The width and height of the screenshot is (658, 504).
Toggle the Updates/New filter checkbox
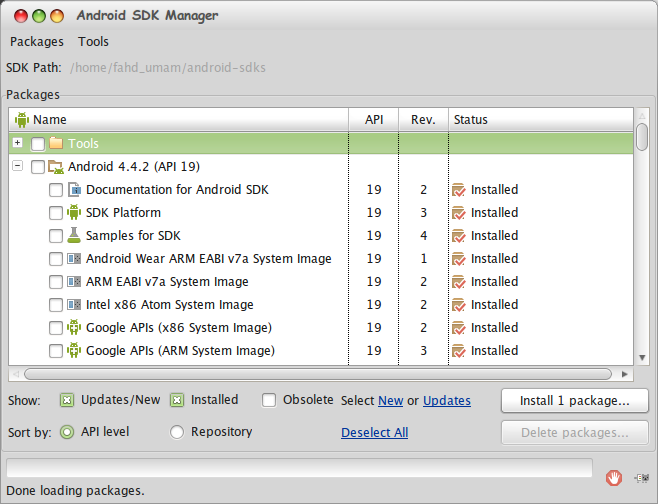click(68, 400)
